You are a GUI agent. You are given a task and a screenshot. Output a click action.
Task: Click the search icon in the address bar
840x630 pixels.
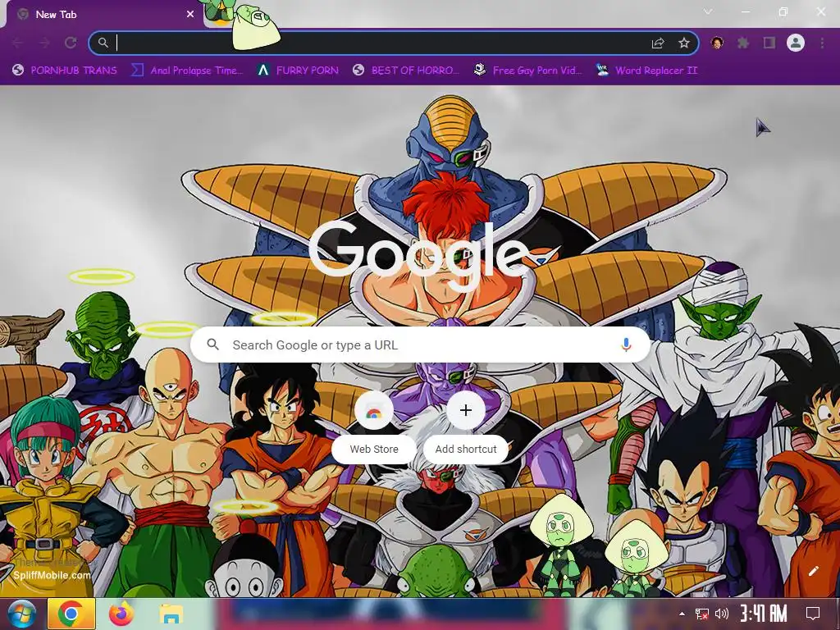click(103, 43)
